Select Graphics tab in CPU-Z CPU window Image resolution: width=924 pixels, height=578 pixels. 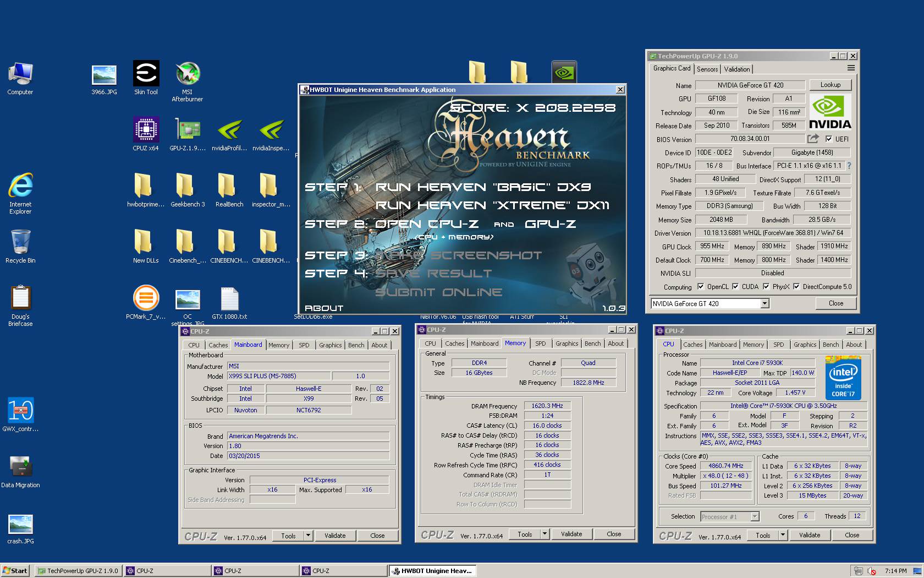tap(805, 345)
